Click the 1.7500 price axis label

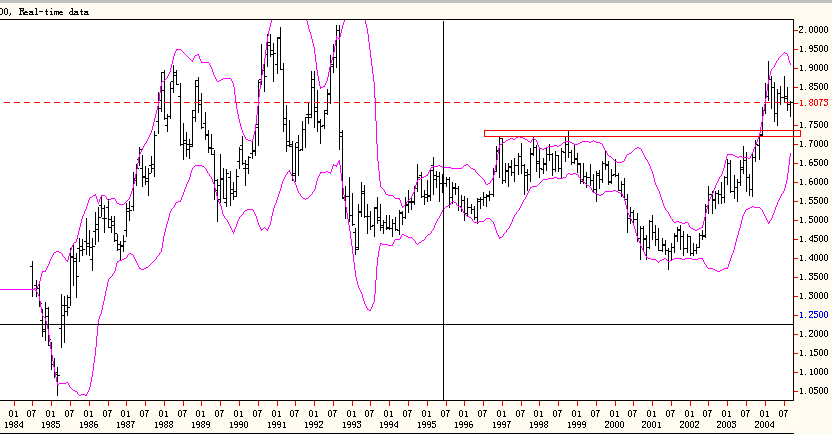pos(813,125)
